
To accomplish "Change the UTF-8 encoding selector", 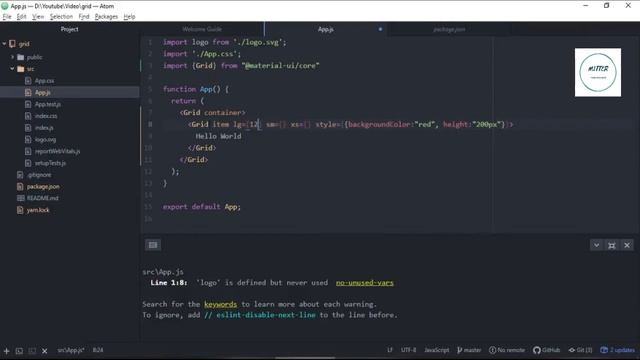I will coord(408,350).
